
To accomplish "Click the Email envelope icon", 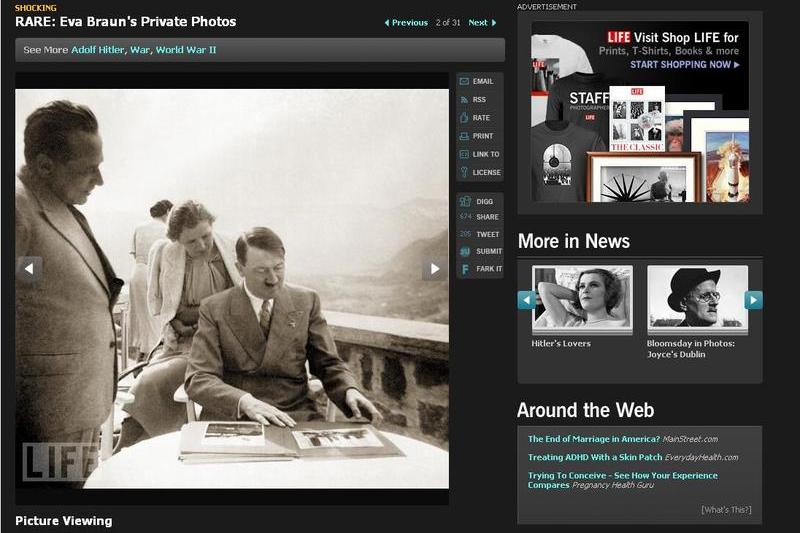I will coord(464,82).
